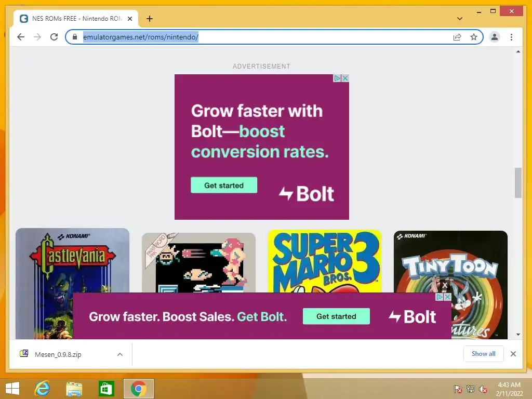Image resolution: width=532 pixels, height=399 pixels.
Task: Click the AdChoices icon on bottom banner
Action: 440,297
